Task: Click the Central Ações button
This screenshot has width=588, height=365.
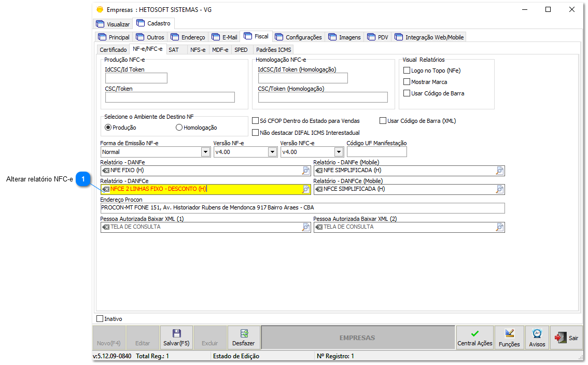Action: [474, 338]
